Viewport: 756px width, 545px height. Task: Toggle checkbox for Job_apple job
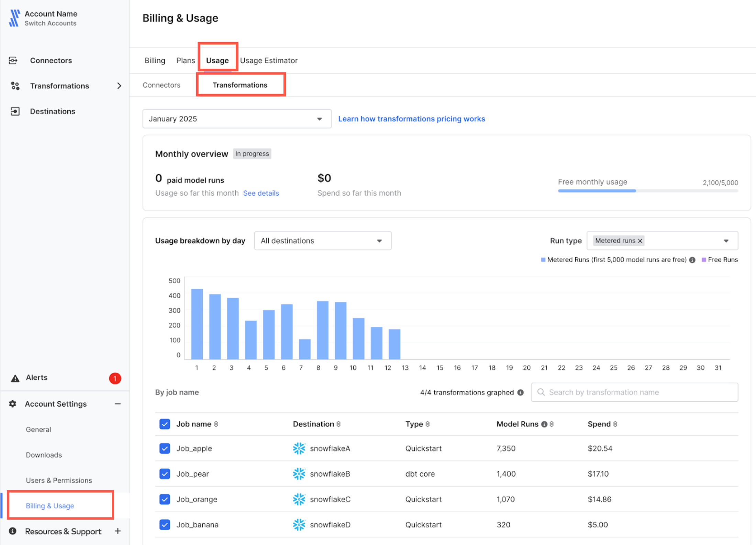[x=164, y=448]
